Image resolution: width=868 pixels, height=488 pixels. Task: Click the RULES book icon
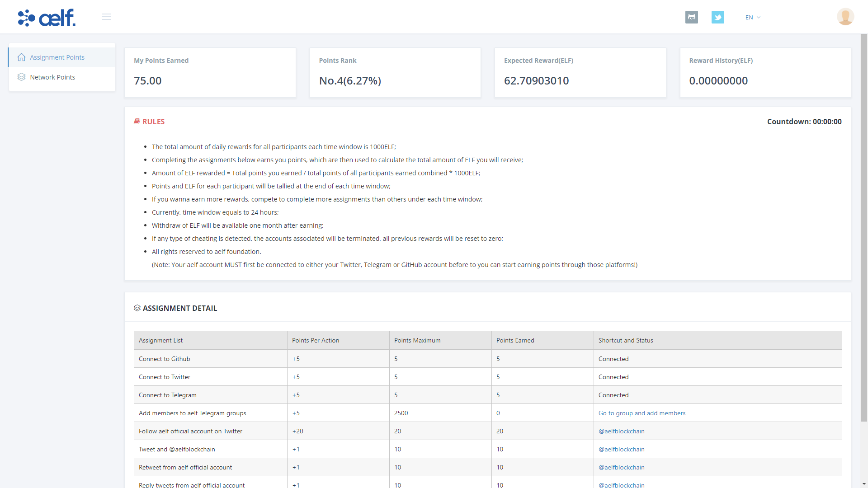tap(137, 122)
